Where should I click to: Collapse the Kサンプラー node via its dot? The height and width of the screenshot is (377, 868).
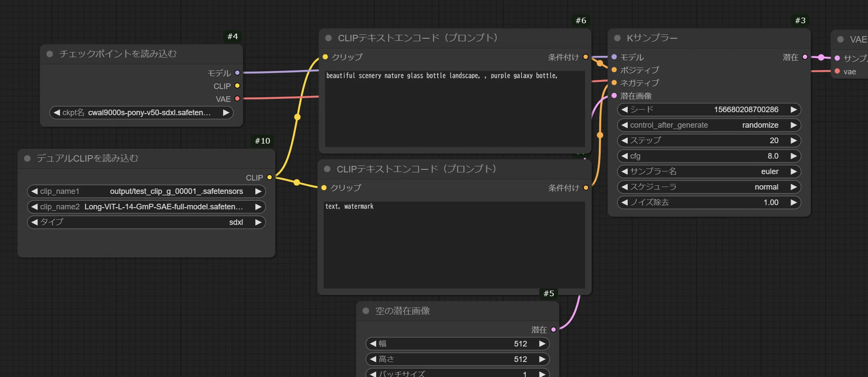point(617,38)
